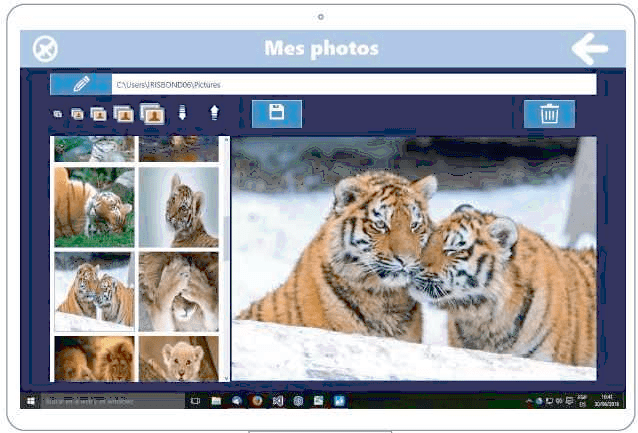Select the white lion cub thumbnail

click(x=178, y=358)
